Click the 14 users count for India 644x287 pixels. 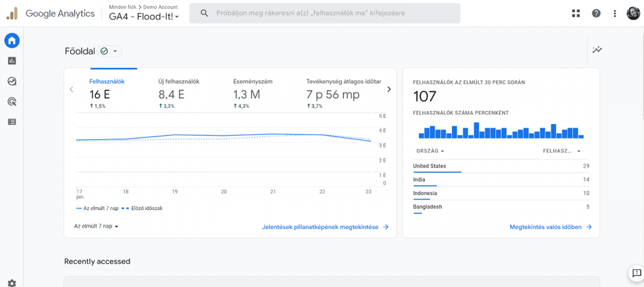[x=586, y=180]
